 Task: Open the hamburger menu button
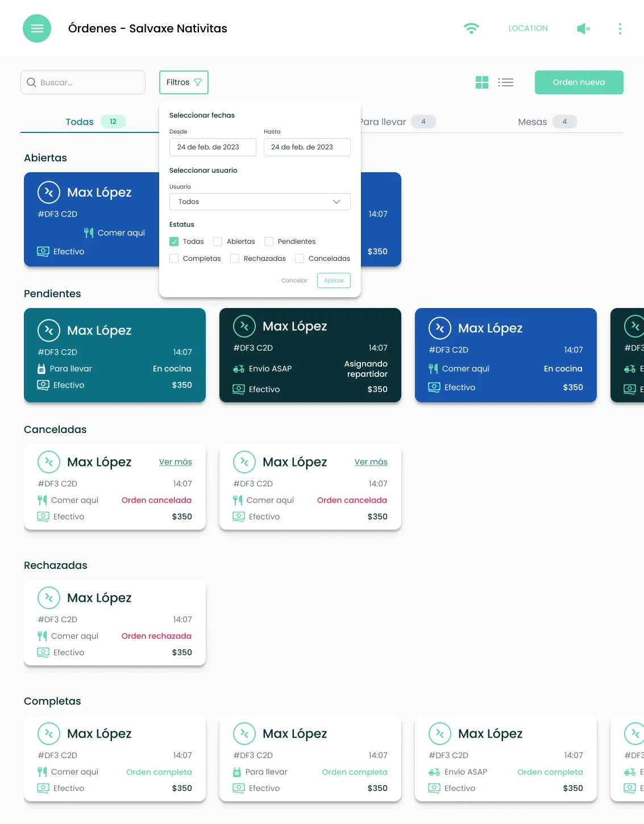(x=37, y=28)
